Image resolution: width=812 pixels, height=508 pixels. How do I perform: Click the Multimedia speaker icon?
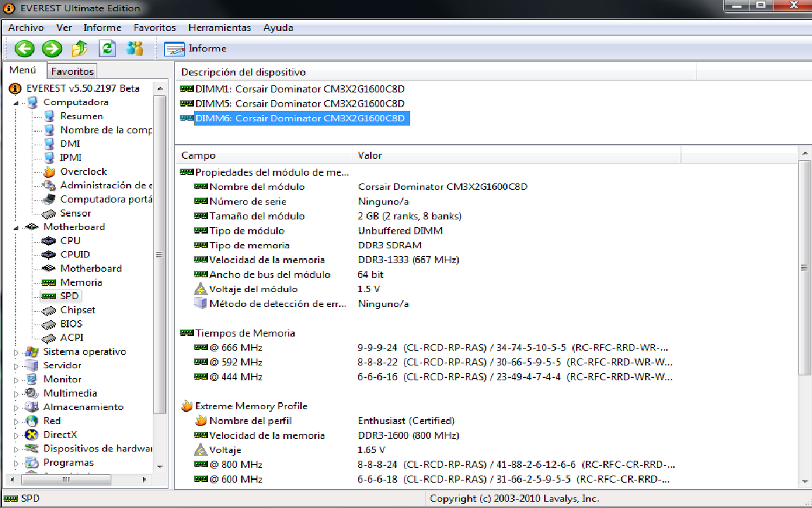pyautogui.click(x=32, y=394)
